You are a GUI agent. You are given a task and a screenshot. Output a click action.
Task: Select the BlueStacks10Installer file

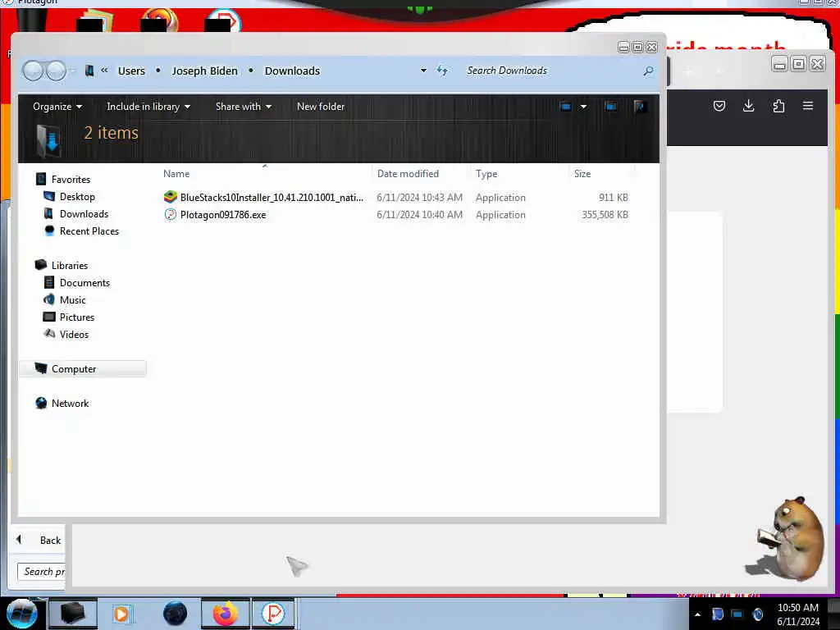(272, 198)
